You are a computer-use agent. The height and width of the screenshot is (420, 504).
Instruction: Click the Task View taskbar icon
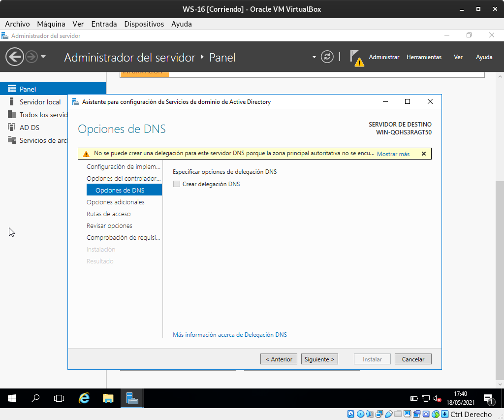pos(59,398)
